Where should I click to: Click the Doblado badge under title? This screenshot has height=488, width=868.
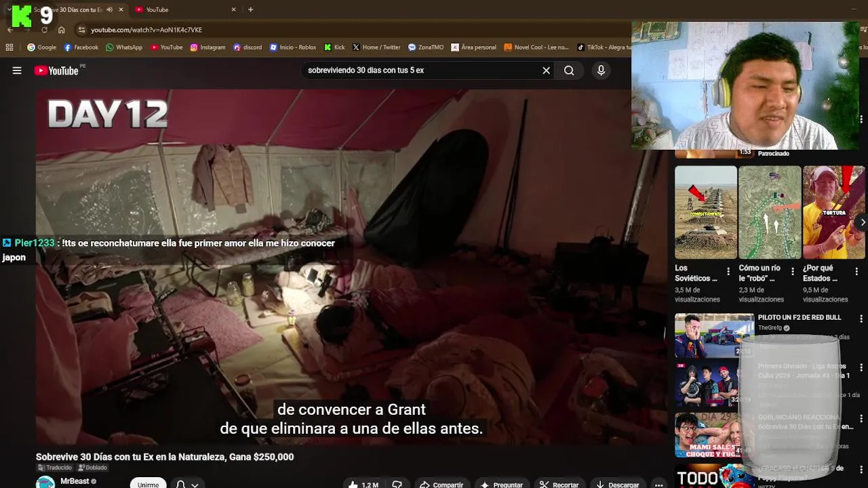click(x=92, y=468)
